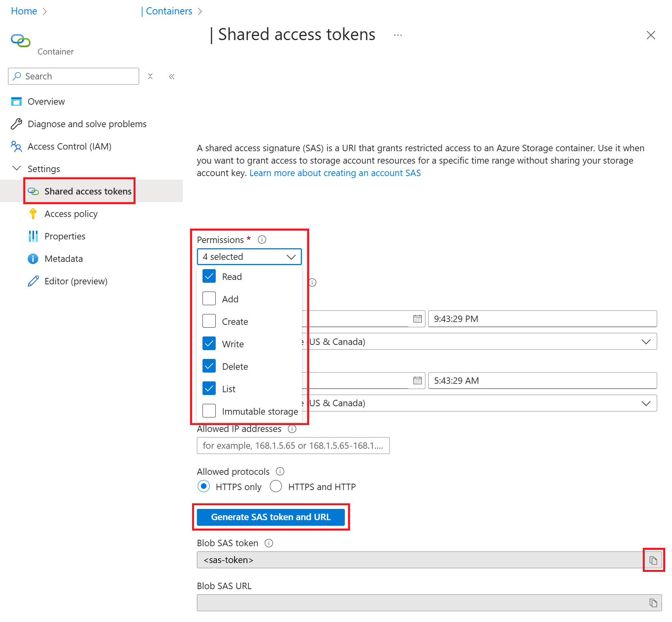Open the Overview page icon

pyautogui.click(x=16, y=101)
